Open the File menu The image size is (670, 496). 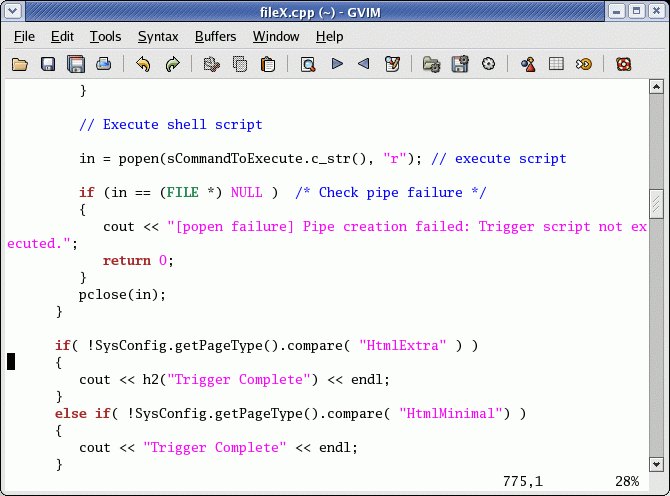(24, 37)
